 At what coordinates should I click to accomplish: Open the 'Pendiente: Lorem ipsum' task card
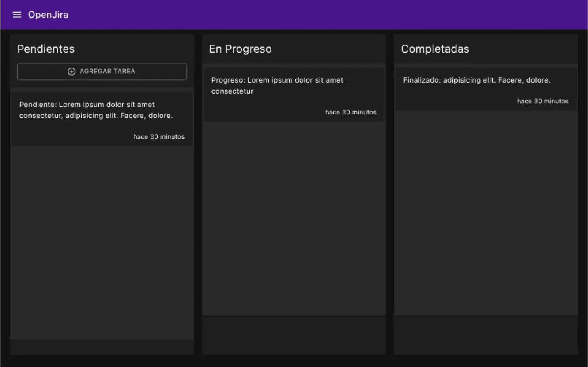(96, 110)
